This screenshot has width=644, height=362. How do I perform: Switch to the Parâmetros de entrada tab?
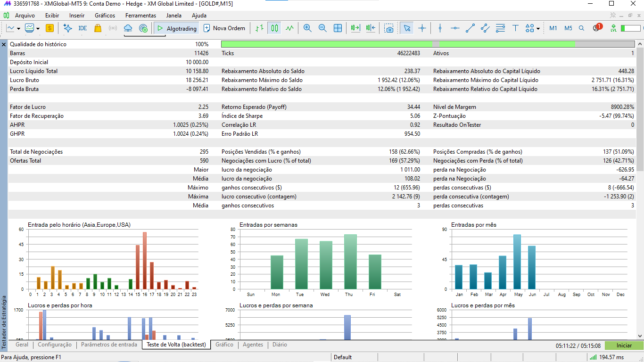click(109, 345)
